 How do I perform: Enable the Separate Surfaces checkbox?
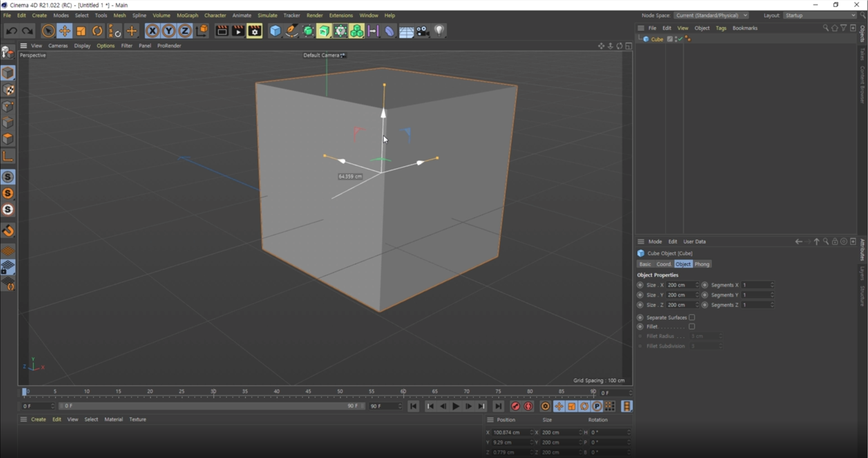pos(692,317)
